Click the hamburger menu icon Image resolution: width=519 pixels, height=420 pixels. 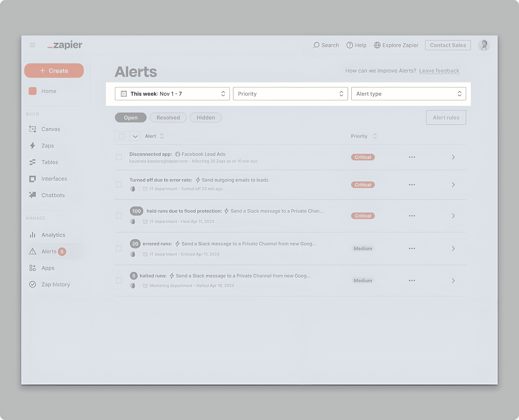point(33,45)
